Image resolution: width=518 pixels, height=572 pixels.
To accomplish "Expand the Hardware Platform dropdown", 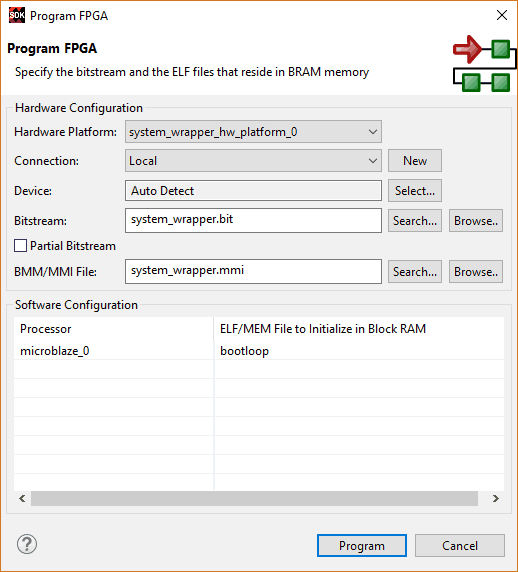I will tap(253, 132).
